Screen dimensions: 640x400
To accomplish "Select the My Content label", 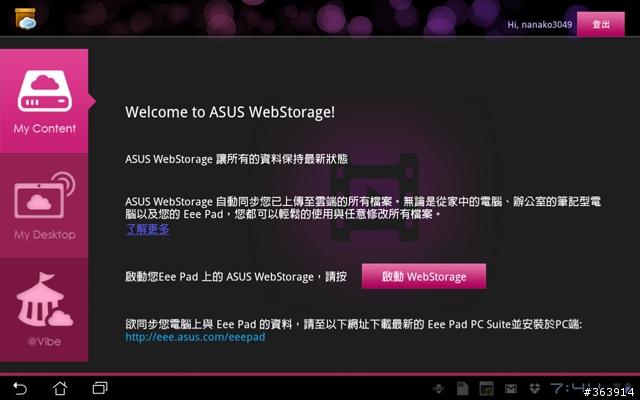I will 44,129.
